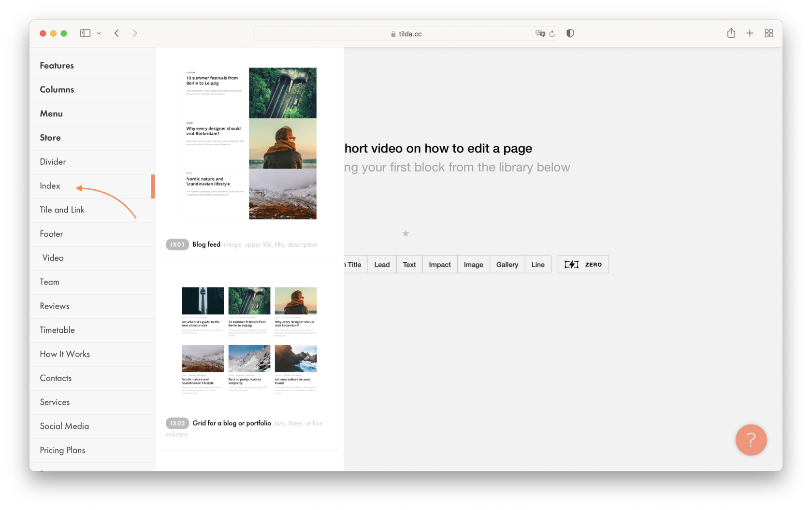Show the tab overview grid icon
This screenshot has width=812, height=510.
pos(768,33)
